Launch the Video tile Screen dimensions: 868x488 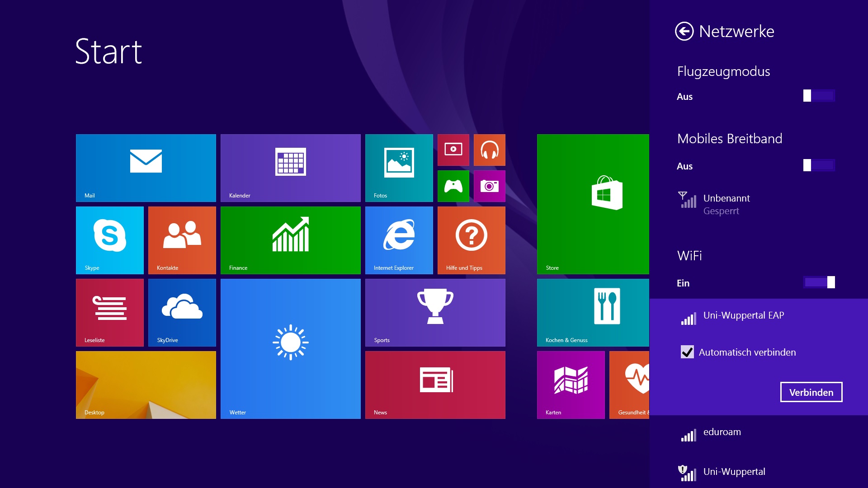[453, 150]
